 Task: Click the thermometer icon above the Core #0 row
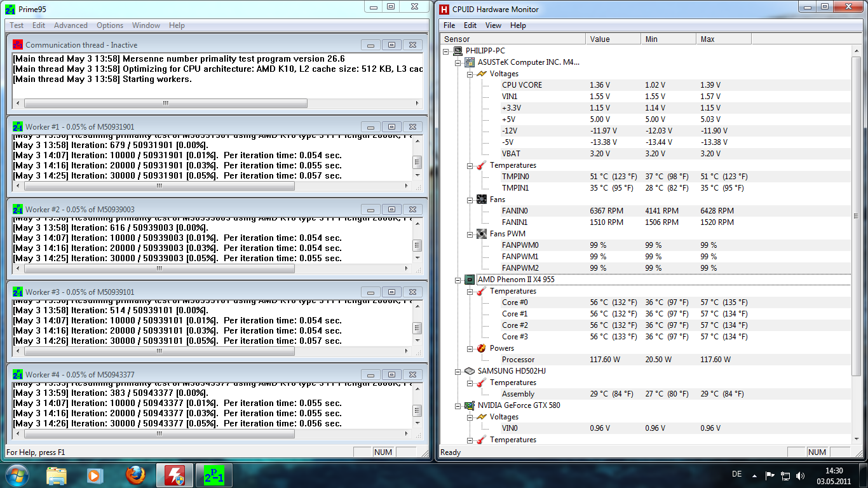(482, 291)
